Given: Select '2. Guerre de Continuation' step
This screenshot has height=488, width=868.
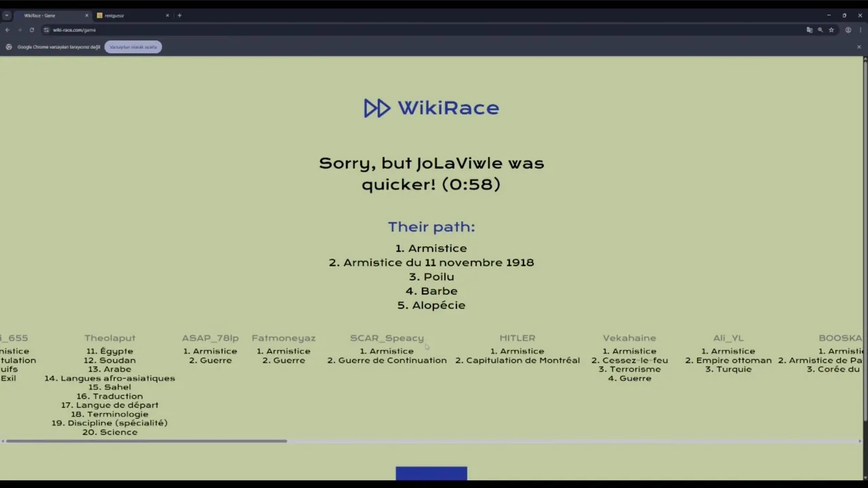Looking at the screenshot, I should pyautogui.click(x=387, y=360).
